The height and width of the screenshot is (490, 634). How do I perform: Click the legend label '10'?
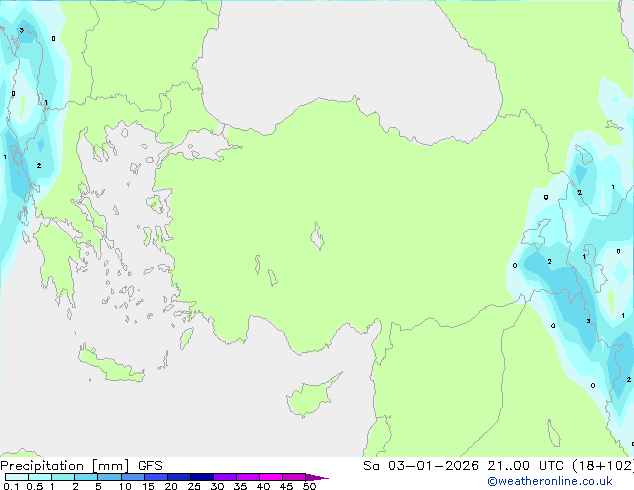tap(125, 486)
